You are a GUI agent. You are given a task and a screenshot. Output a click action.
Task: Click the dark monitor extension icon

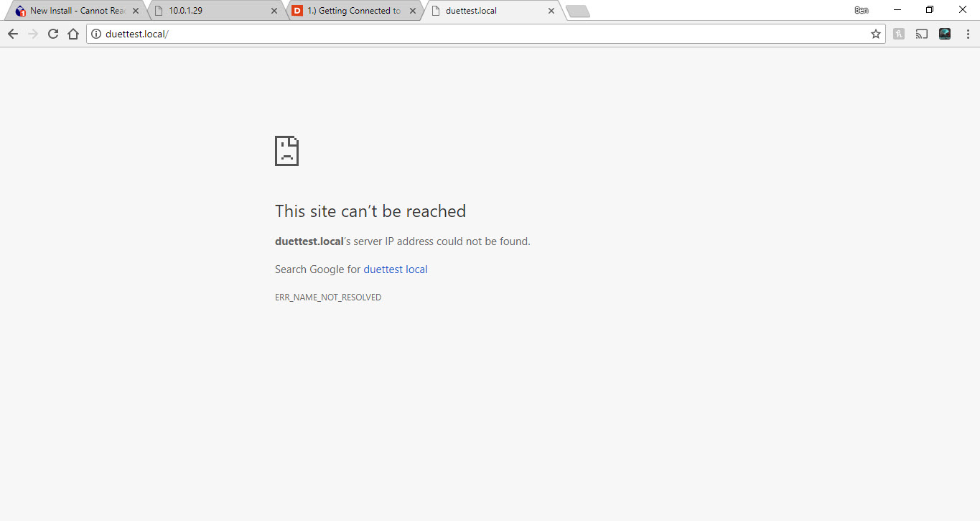coord(945,34)
